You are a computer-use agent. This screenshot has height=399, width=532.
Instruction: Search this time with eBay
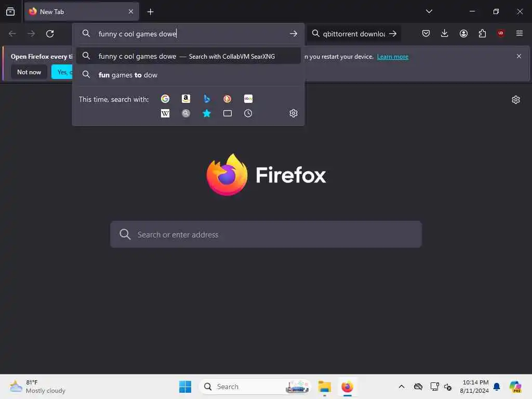pyautogui.click(x=248, y=99)
